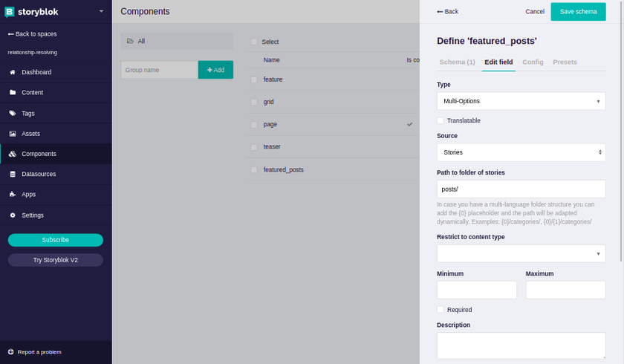Image resolution: width=624 pixels, height=364 pixels.
Task: Click the Datasources database icon
Action: [13, 174]
